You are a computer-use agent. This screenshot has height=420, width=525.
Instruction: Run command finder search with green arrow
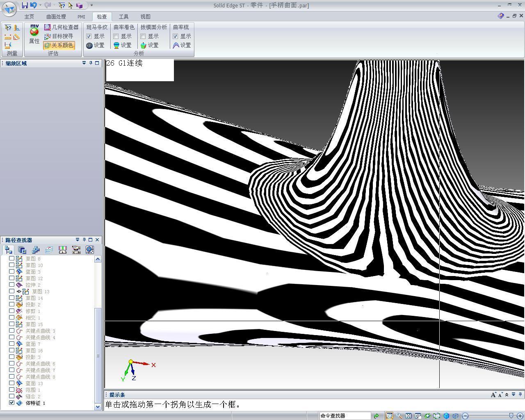coord(376,416)
